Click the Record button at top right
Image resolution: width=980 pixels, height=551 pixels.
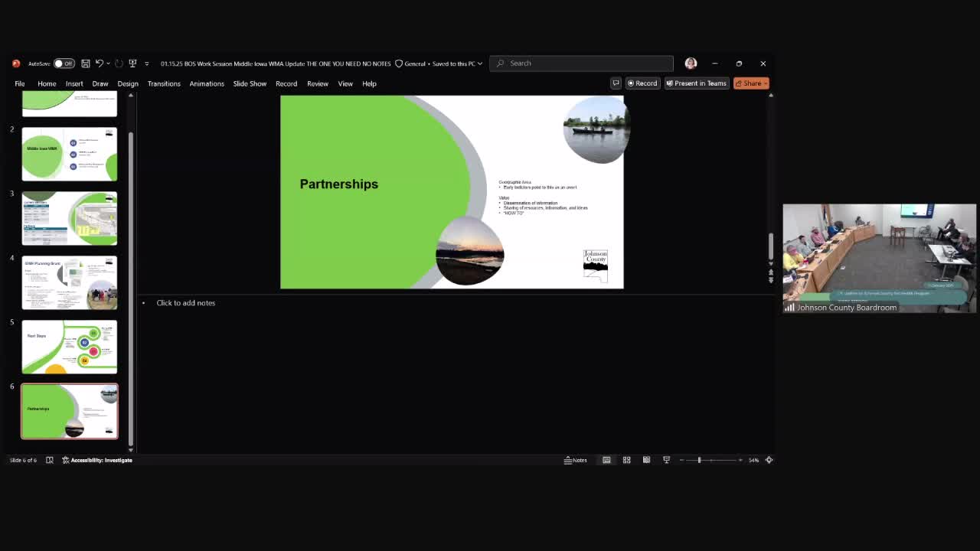coord(642,83)
